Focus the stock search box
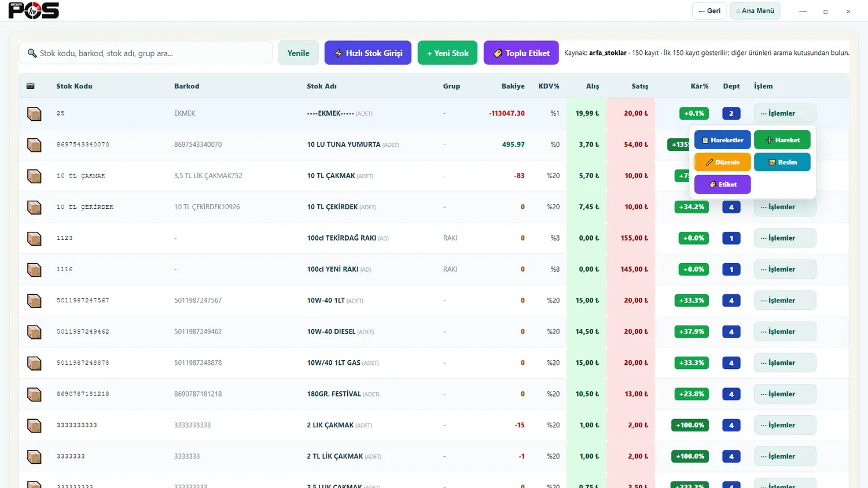Viewport: 868px width, 488px height. click(x=146, y=53)
